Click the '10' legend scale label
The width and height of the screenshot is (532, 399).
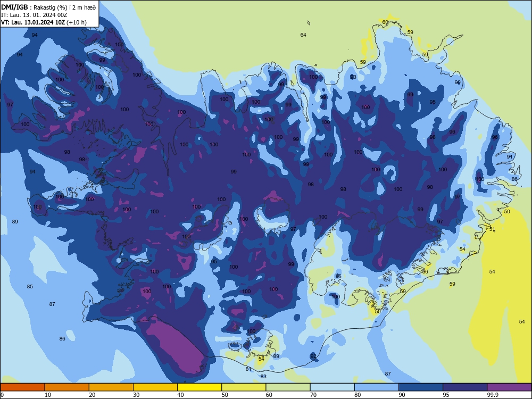coord(48,395)
